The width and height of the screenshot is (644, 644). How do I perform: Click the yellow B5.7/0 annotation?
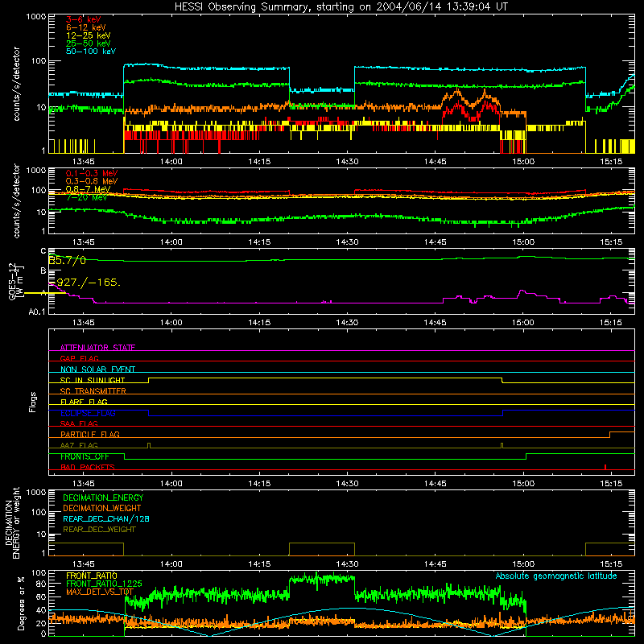tap(68, 260)
